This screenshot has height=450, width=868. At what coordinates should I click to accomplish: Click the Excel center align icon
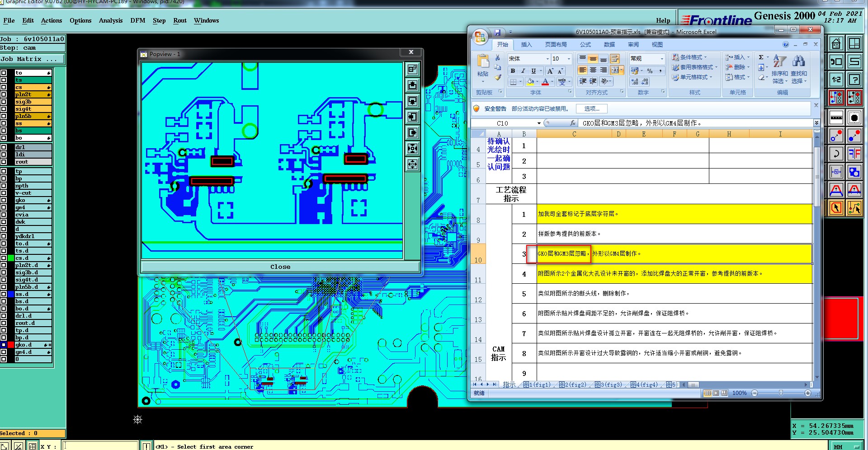pyautogui.click(x=593, y=70)
